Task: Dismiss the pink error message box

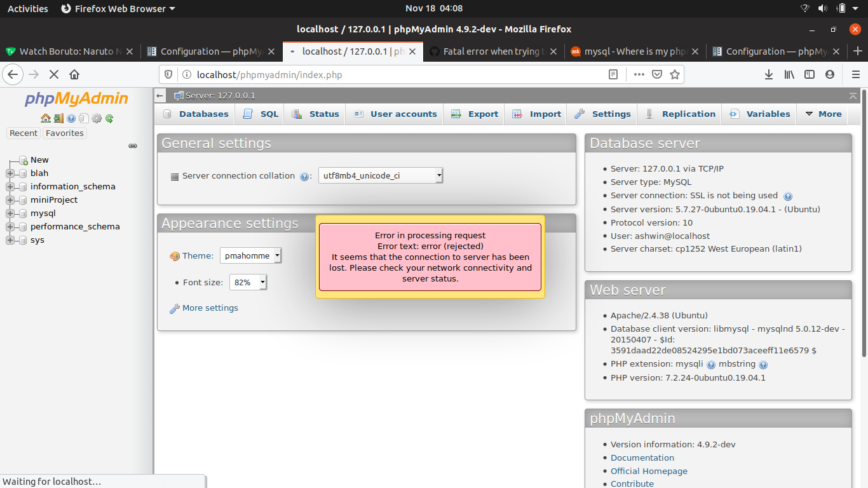Action: click(x=430, y=257)
